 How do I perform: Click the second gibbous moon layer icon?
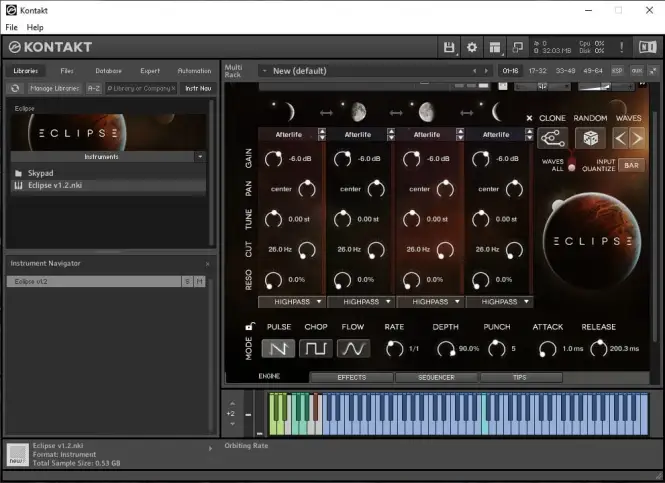pos(358,112)
